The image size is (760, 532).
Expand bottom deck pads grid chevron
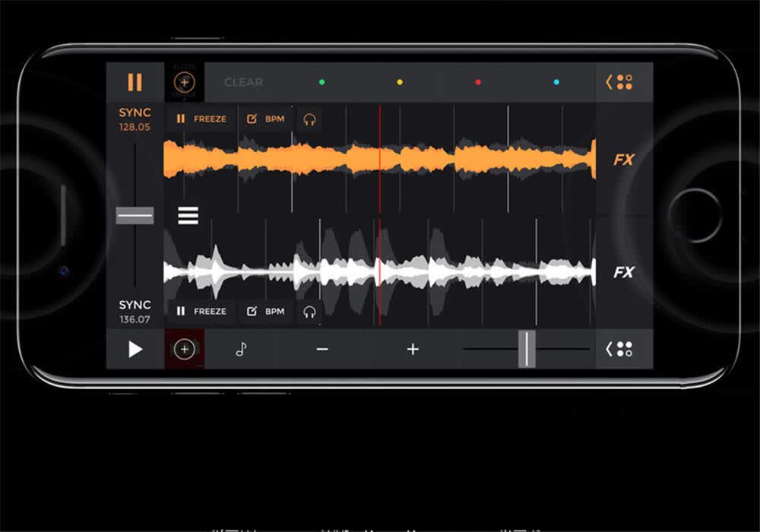click(619, 349)
